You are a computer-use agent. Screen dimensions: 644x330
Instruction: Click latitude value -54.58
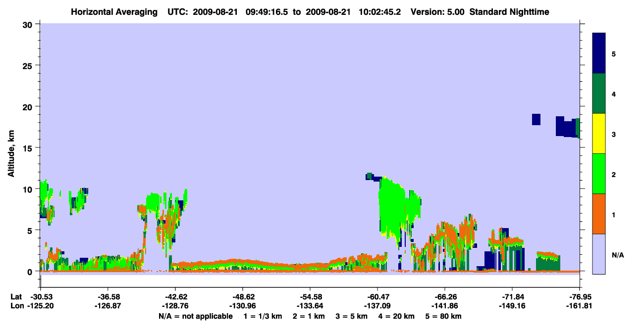click(310, 297)
